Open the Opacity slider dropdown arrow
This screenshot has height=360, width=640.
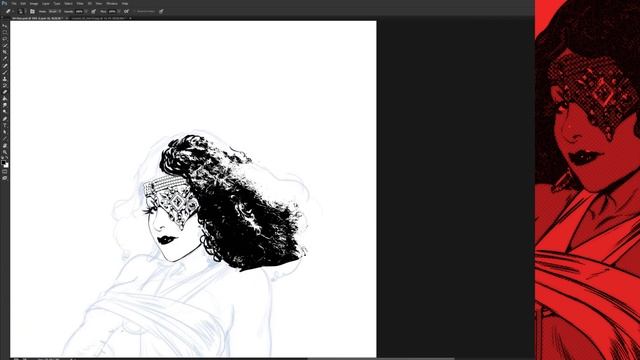coord(86,11)
